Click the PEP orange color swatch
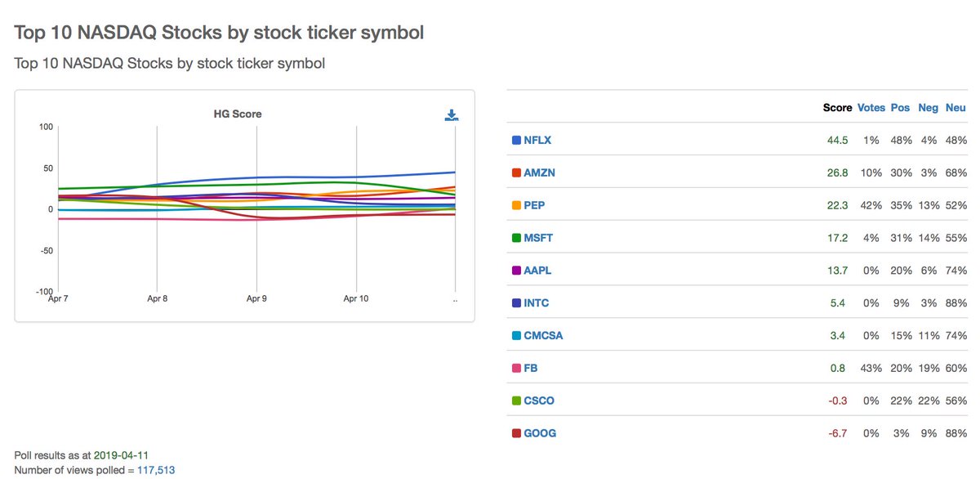 coord(516,205)
